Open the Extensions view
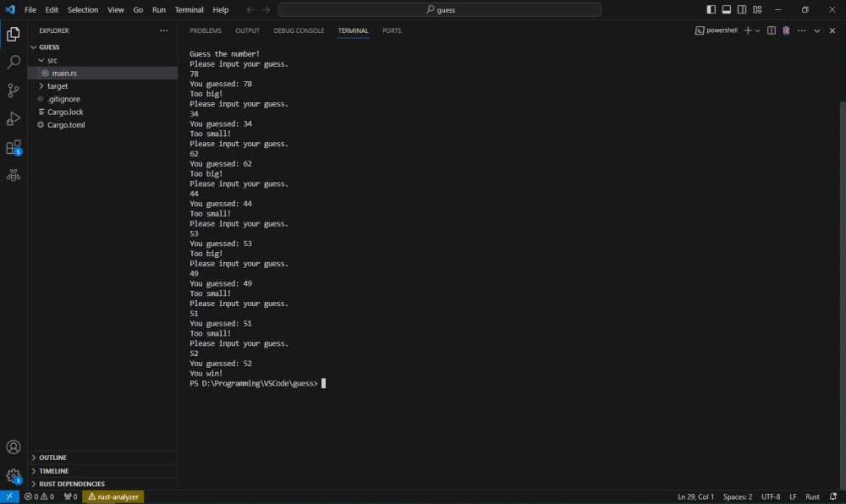This screenshot has height=504, width=846. (x=14, y=147)
